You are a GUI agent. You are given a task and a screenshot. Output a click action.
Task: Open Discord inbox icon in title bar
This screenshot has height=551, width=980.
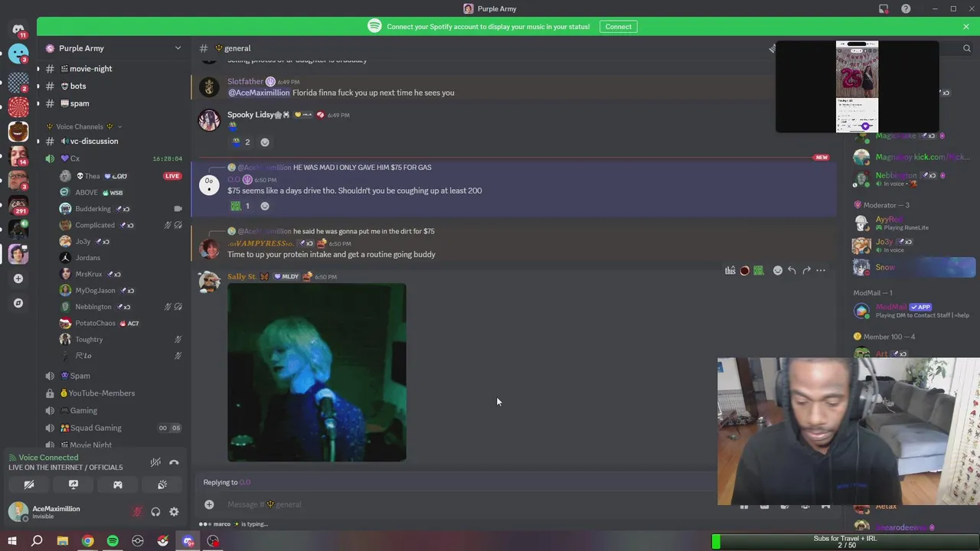click(x=884, y=8)
